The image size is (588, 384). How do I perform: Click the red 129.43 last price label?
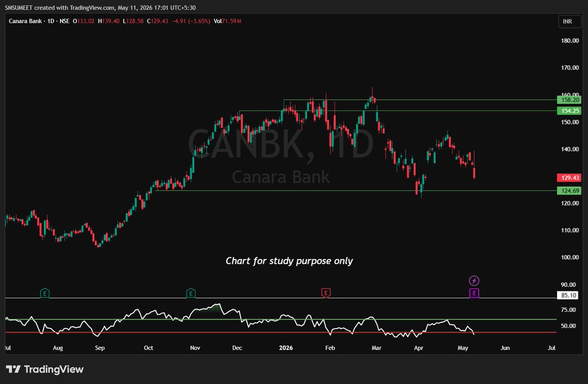pos(569,178)
